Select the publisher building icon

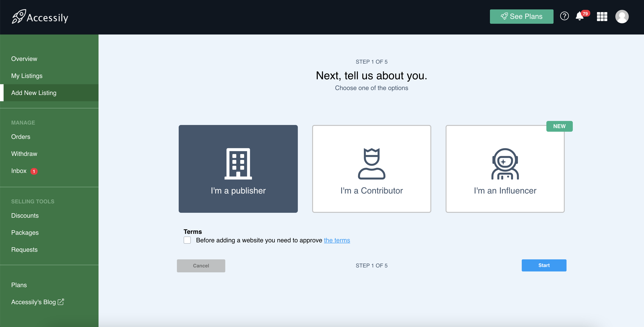[238, 164]
